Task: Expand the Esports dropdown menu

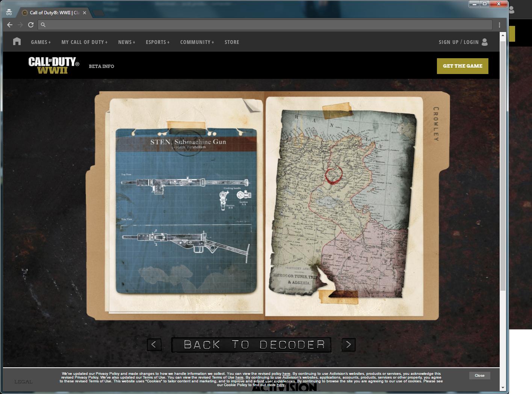Action: point(158,42)
